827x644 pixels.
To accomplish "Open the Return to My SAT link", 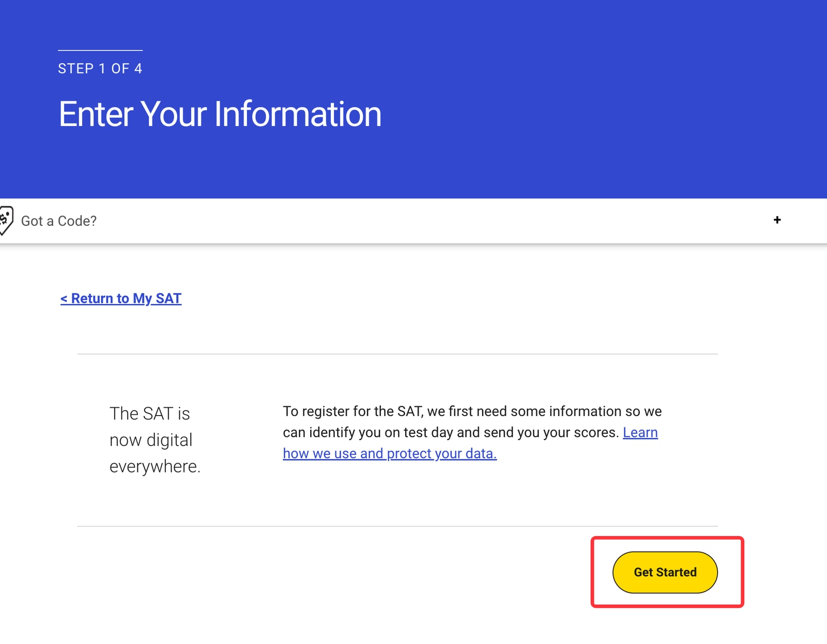I will (x=121, y=298).
